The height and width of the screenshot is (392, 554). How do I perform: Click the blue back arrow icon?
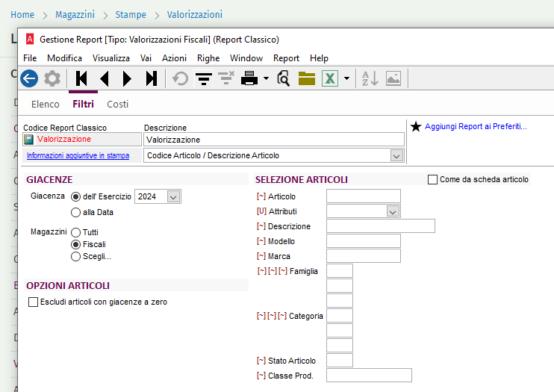29,78
